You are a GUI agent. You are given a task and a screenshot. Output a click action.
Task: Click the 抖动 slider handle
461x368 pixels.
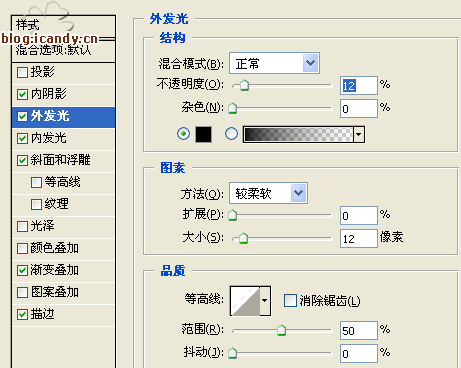click(232, 353)
